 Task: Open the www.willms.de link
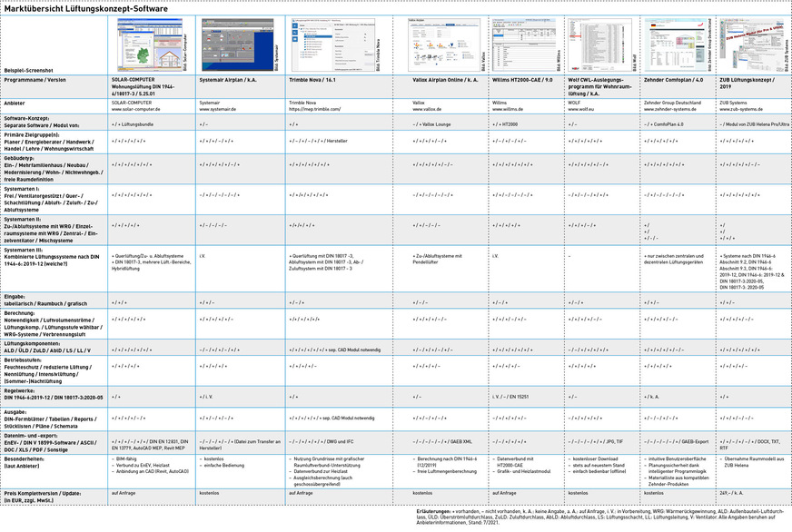click(x=506, y=109)
